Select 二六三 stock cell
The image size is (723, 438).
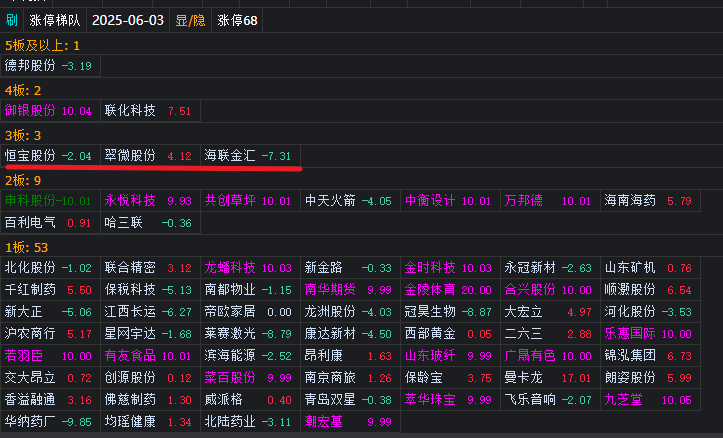[x=551, y=334]
